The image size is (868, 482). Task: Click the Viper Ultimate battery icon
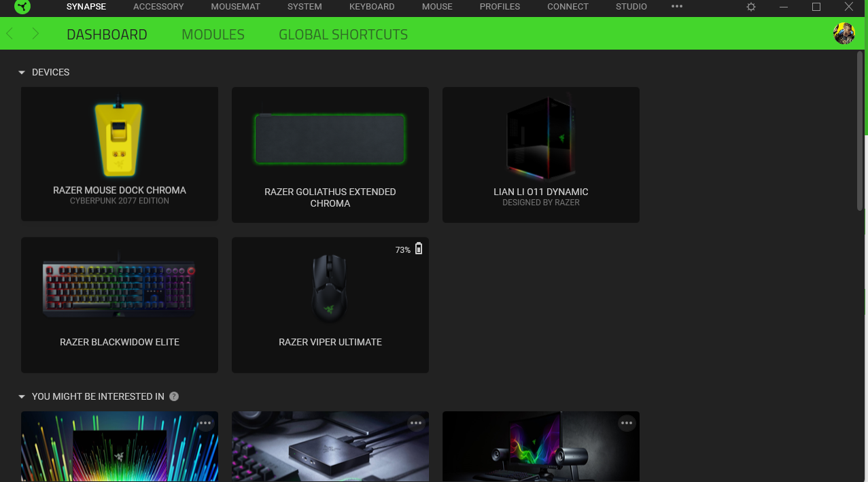point(419,249)
